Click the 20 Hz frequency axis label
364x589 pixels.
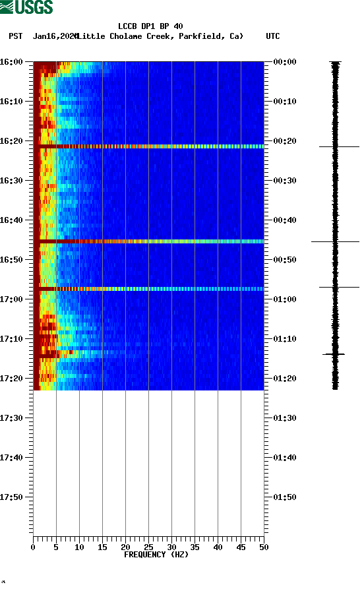click(125, 547)
